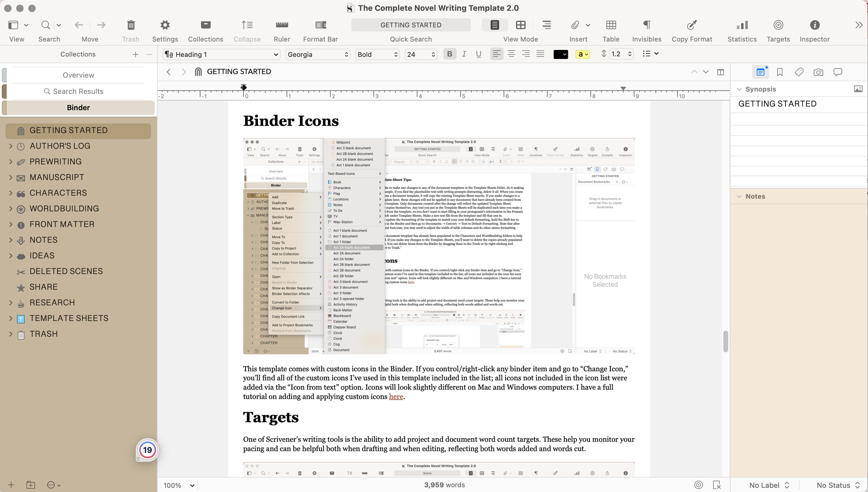This screenshot has height=492, width=868.
Task: Switch inspector to Bookmarks tab icon
Action: [780, 72]
